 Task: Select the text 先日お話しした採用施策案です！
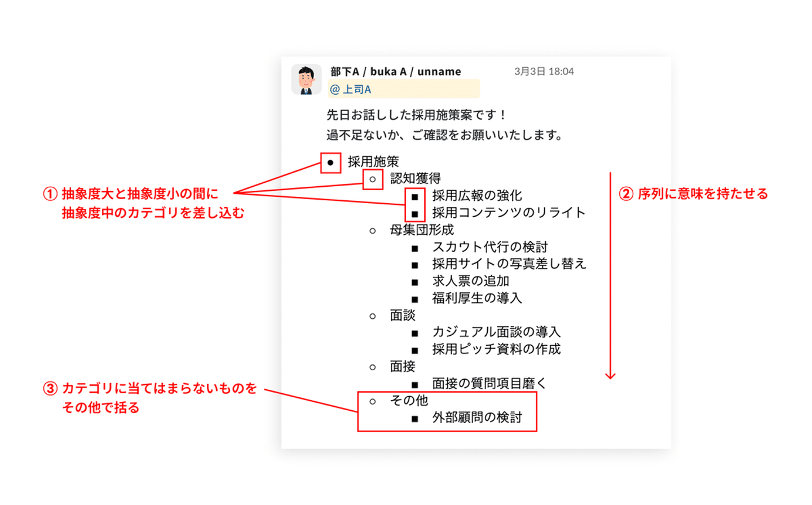coord(417,115)
